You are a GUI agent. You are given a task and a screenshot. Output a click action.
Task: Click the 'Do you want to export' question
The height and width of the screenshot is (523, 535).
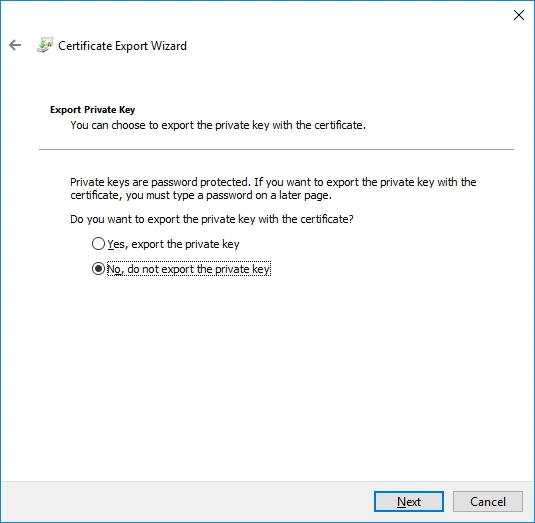coord(212,219)
